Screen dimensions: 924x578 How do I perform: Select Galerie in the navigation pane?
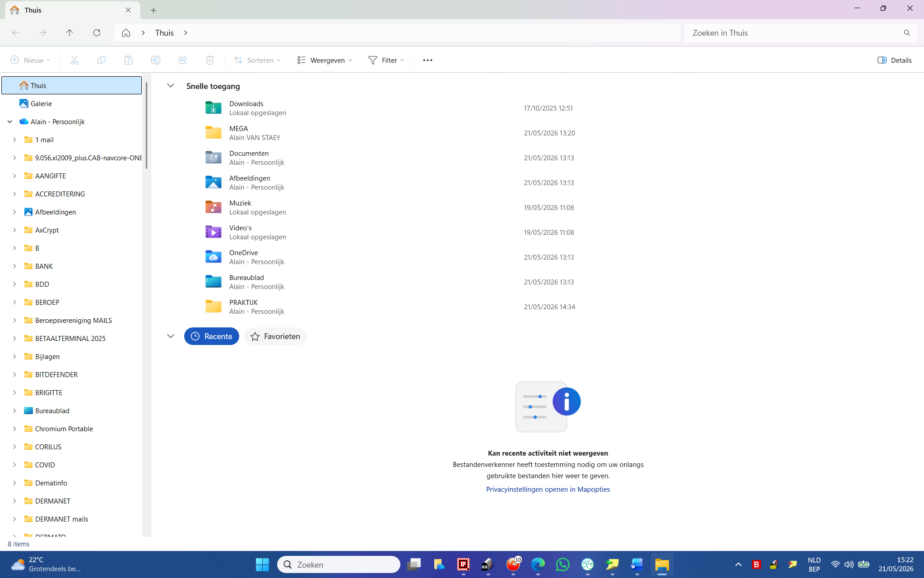[x=71, y=103]
